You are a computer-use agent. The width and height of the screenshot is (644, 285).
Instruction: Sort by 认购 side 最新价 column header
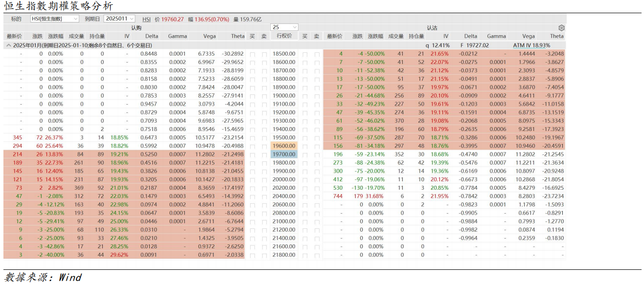(14, 36)
